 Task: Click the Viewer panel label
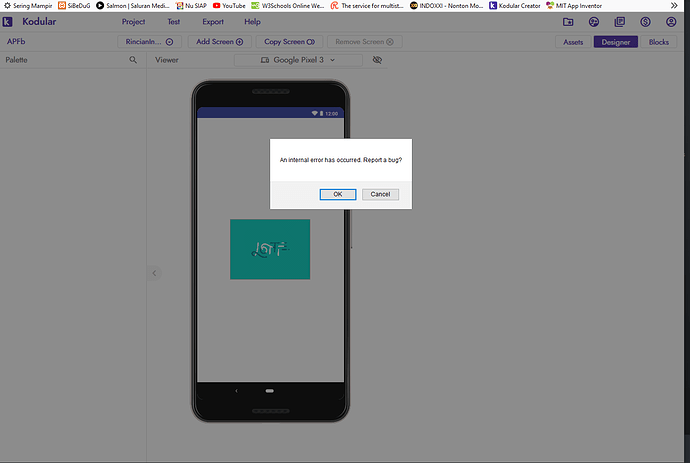166,60
